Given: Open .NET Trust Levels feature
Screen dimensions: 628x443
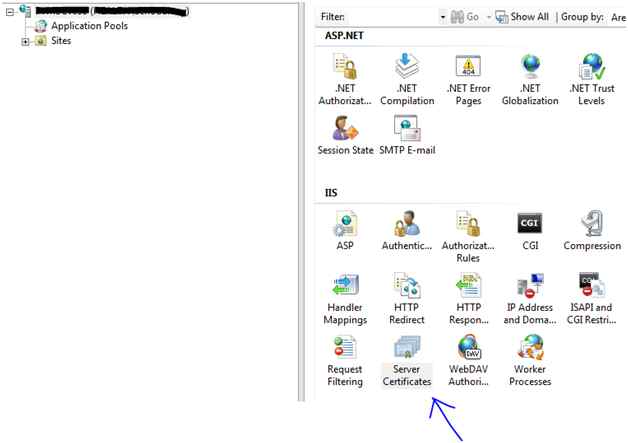Looking at the screenshot, I should [592, 79].
